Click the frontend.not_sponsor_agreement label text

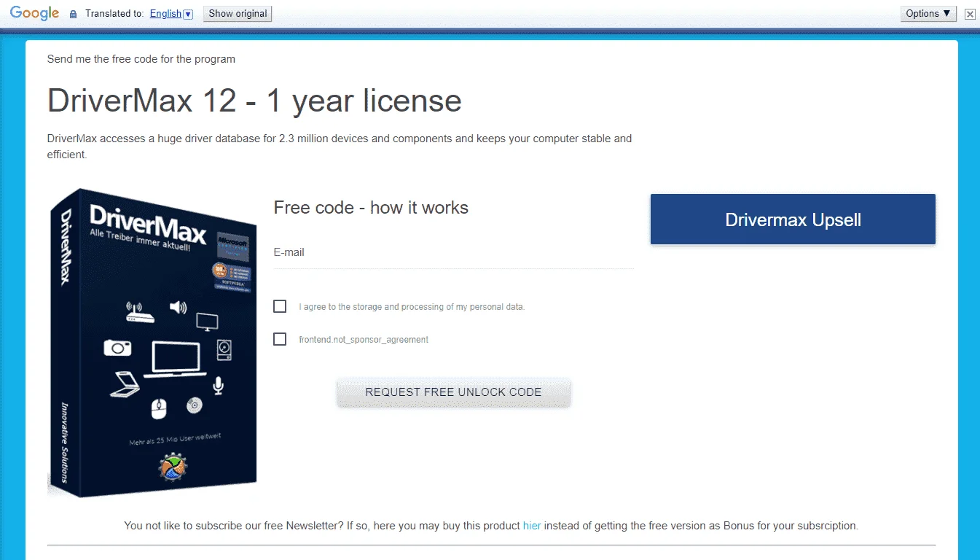point(364,340)
